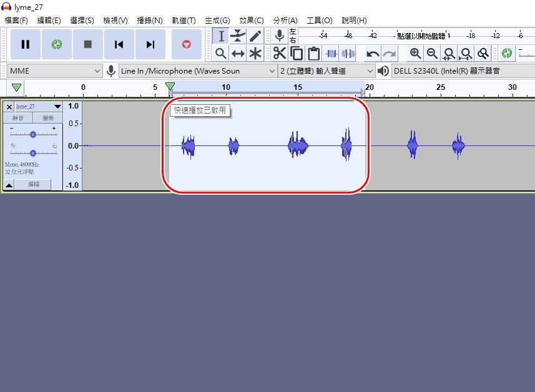Skip to start of track
This screenshot has height=392, width=535.
pos(119,44)
